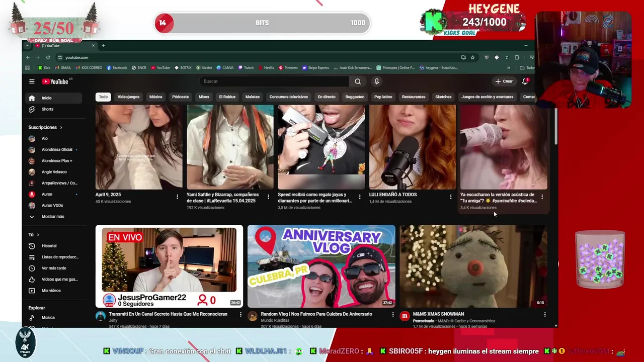This screenshot has height=362, width=644.
Task: Activate voice search microphone
Action: pos(376,81)
